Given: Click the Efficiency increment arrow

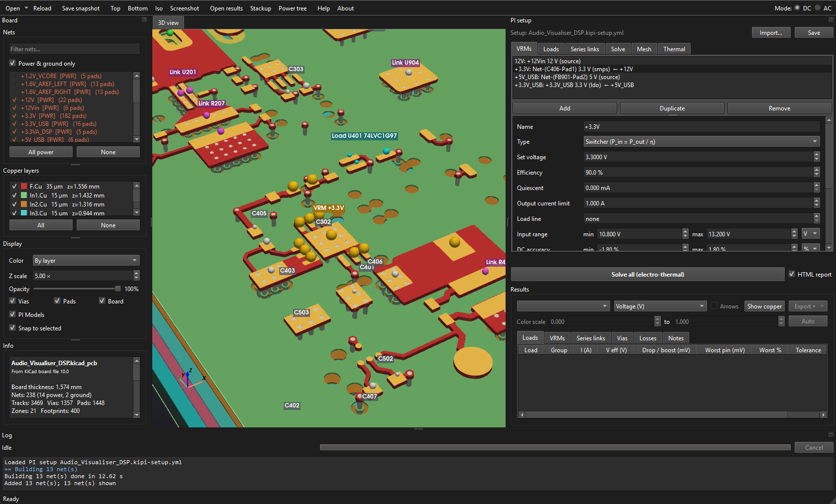Looking at the screenshot, I should pyautogui.click(x=817, y=170).
